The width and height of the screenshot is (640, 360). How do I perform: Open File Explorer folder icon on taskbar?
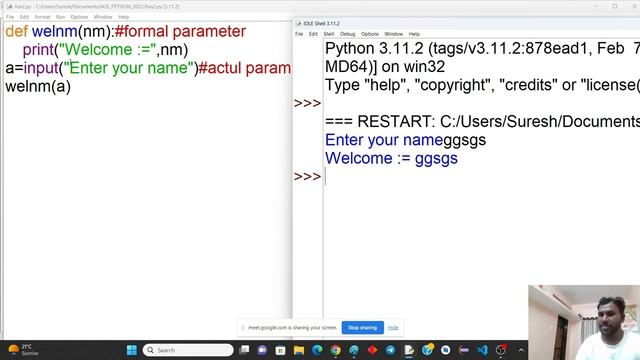tap(299, 350)
